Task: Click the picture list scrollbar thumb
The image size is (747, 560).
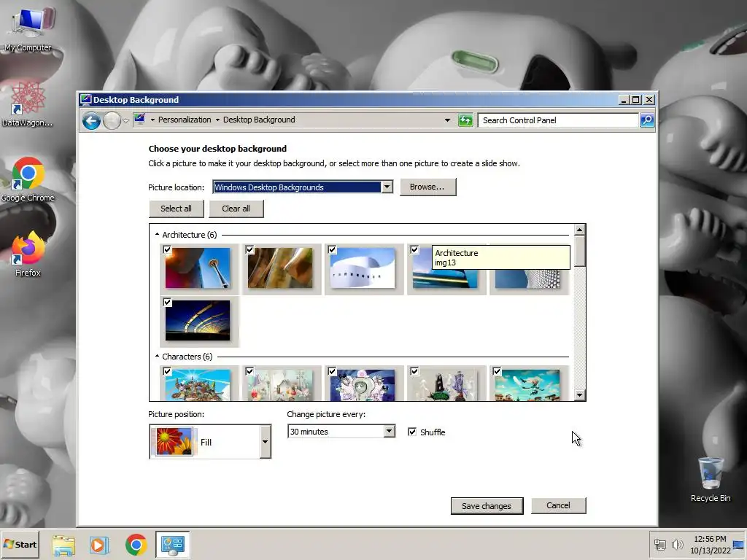Action: coord(579,251)
